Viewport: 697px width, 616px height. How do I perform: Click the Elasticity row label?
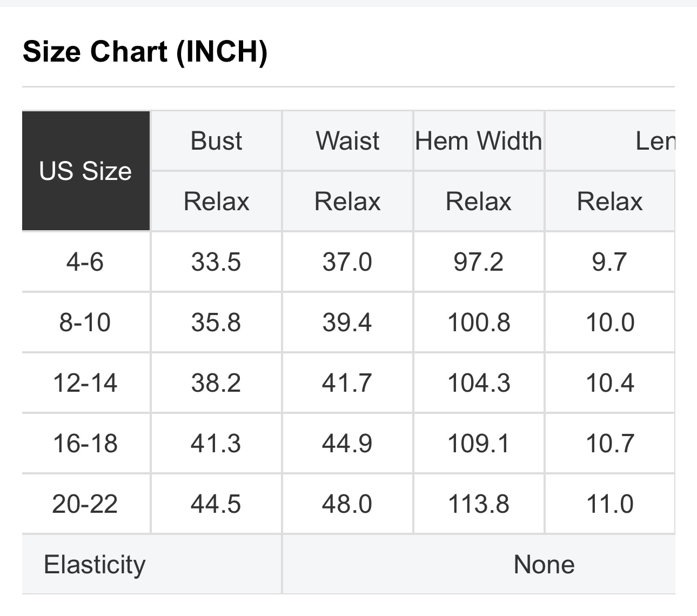pos(95,565)
